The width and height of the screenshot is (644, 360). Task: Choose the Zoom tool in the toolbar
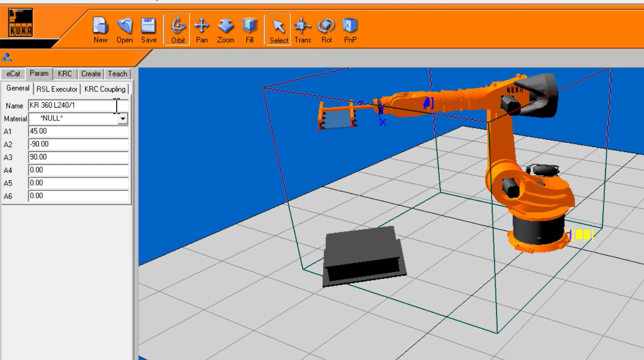tap(225, 30)
